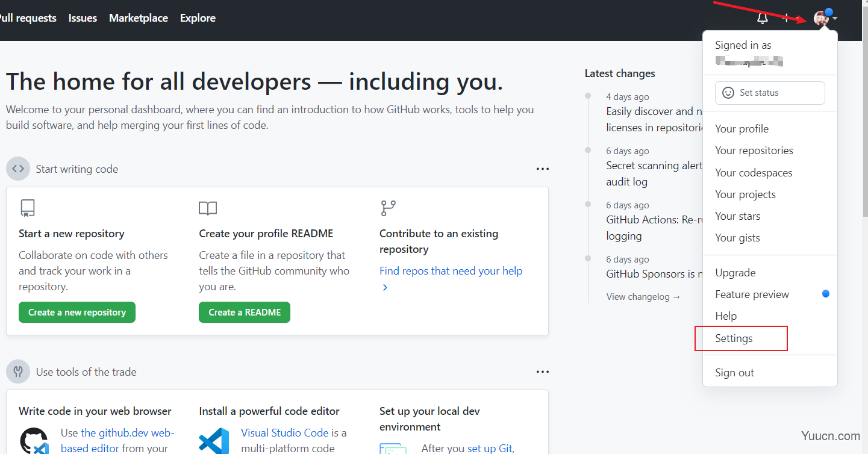Screen dimensions: 868x454
Task: Click Sign out
Action: point(770,373)
